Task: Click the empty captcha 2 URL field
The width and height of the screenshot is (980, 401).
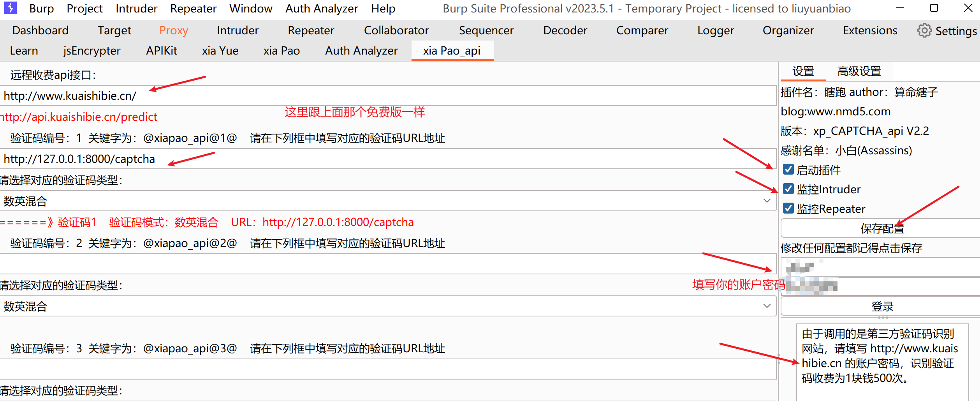Action: coord(387,264)
